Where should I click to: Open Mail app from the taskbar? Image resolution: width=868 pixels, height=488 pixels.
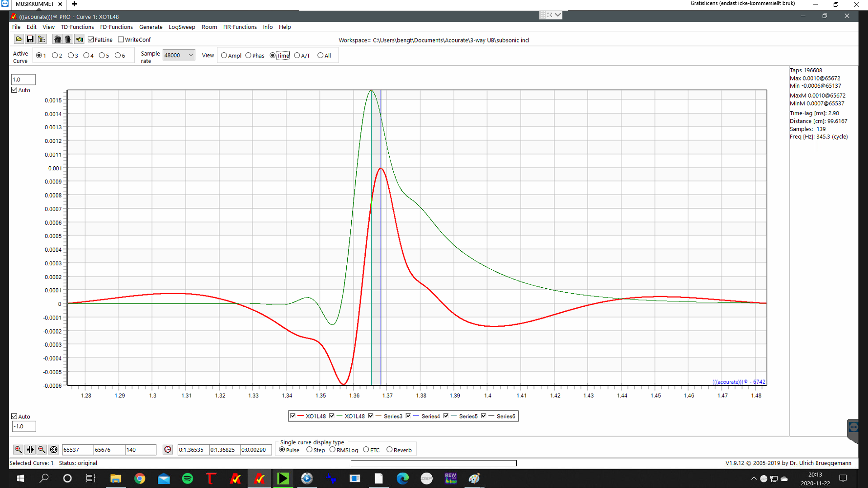[x=164, y=479]
